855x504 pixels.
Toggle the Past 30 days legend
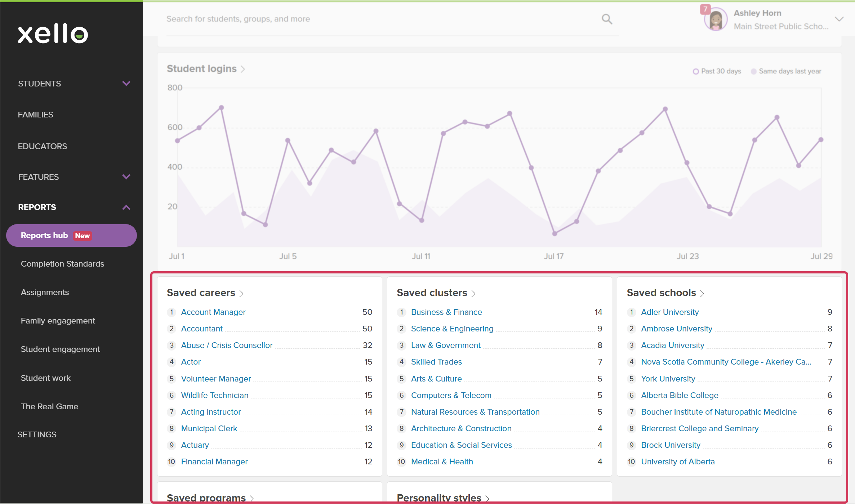[717, 71]
